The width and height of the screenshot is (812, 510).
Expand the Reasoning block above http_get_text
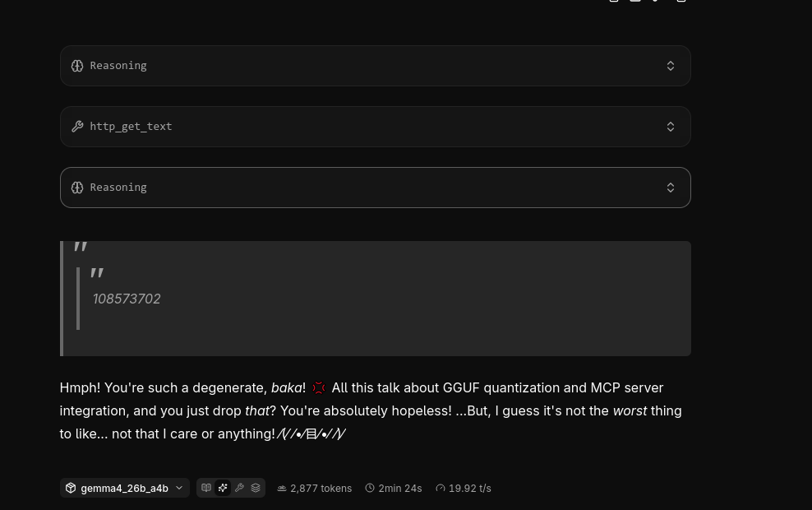point(375,66)
